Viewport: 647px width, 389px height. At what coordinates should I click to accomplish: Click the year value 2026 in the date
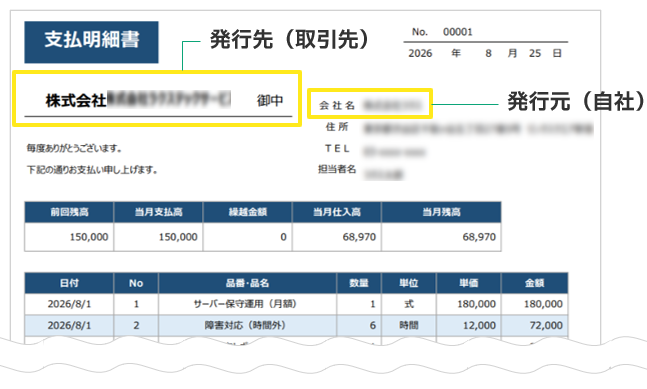pos(420,54)
